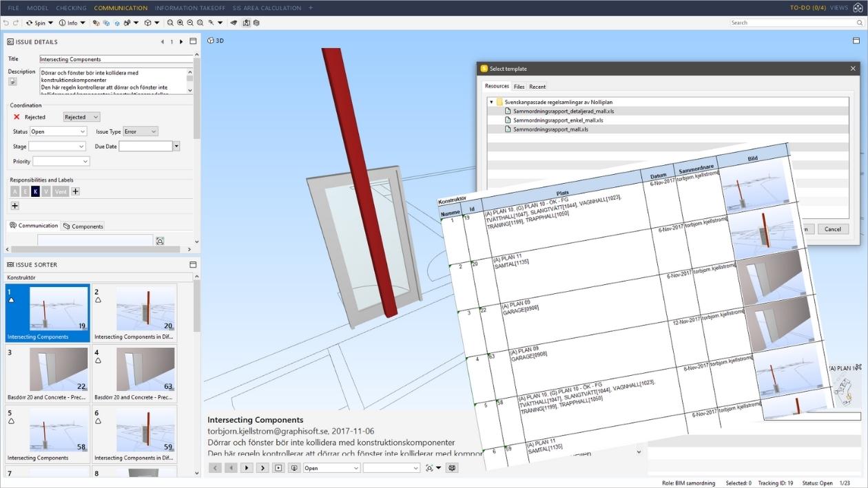Select Basdörr issue thumbnail numbered 63

coord(134,374)
